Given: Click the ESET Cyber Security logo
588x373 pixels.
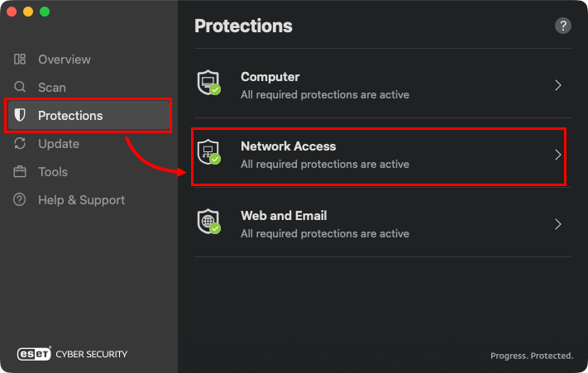Looking at the screenshot, I should click(x=73, y=354).
